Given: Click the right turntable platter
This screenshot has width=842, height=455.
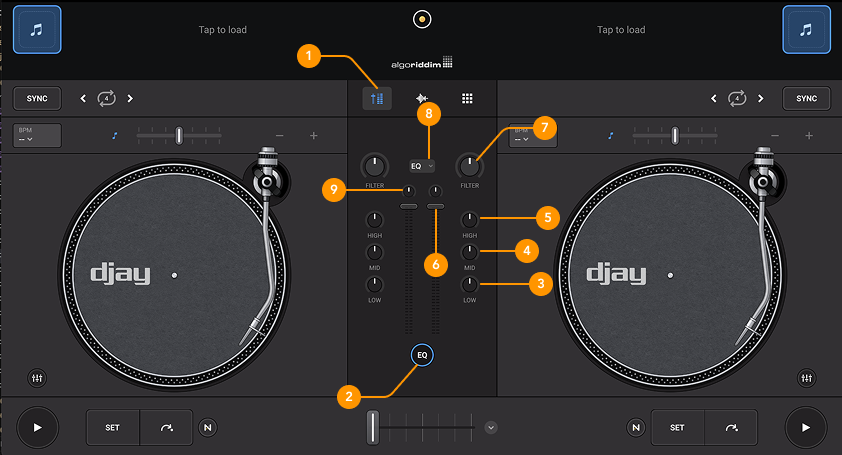Looking at the screenshot, I should click(670, 276).
